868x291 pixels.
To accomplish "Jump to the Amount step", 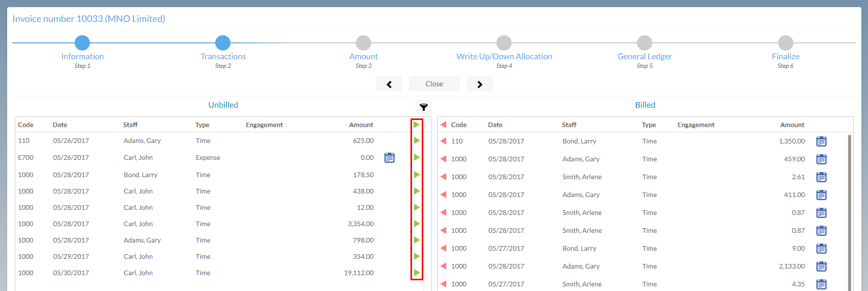I will coord(363,43).
